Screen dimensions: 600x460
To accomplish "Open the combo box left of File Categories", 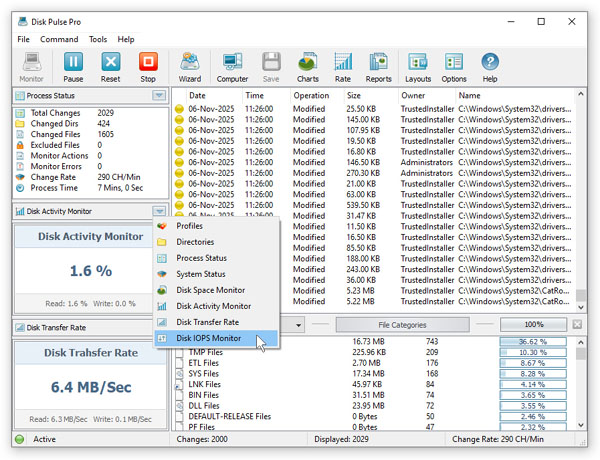I will click(x=298, y=325).
